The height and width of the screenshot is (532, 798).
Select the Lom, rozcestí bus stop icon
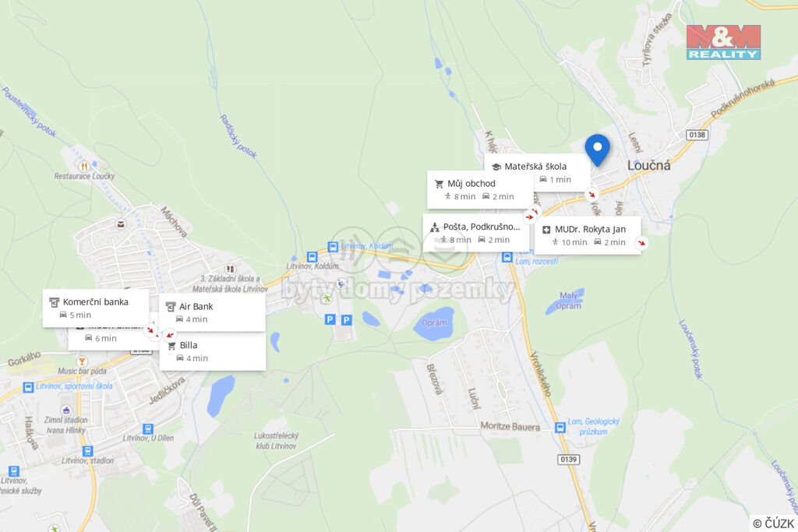(x=507, y=257)
